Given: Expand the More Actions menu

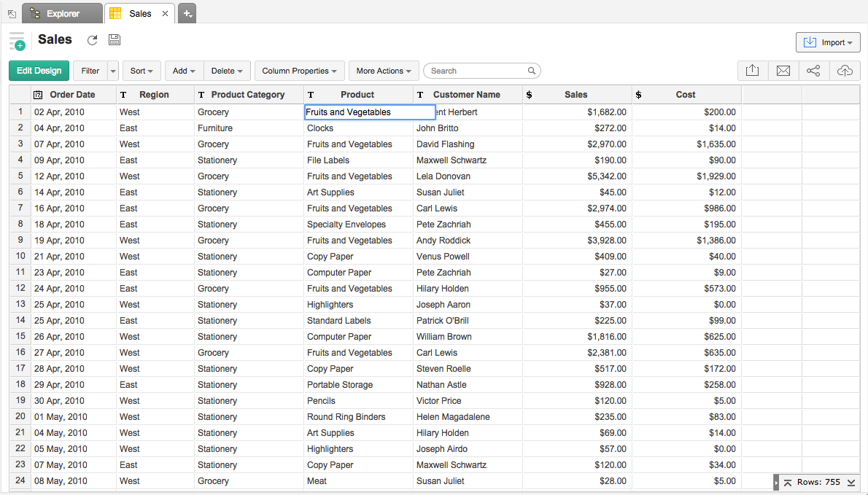Looking at the screenshot, I should click(384, 71).
